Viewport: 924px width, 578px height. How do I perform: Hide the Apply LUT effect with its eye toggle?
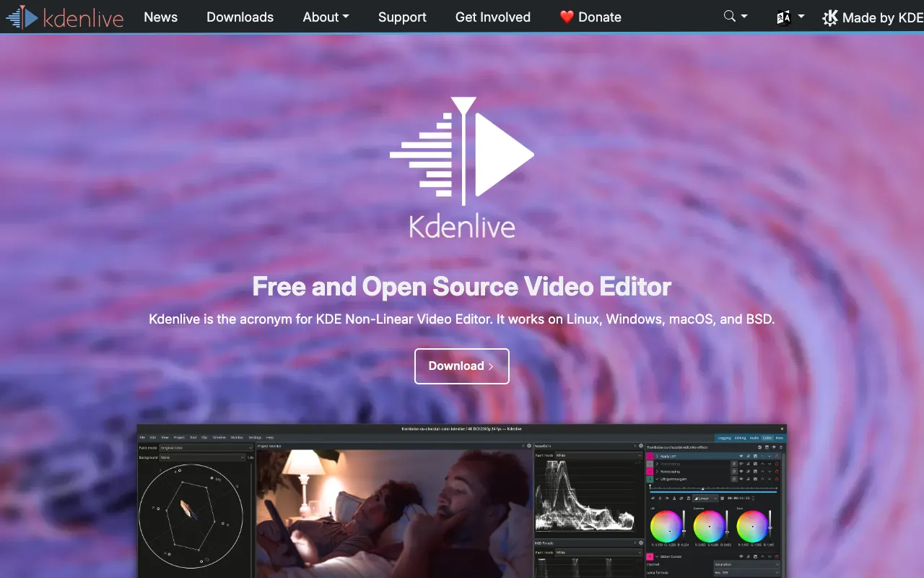coord(741,456)
